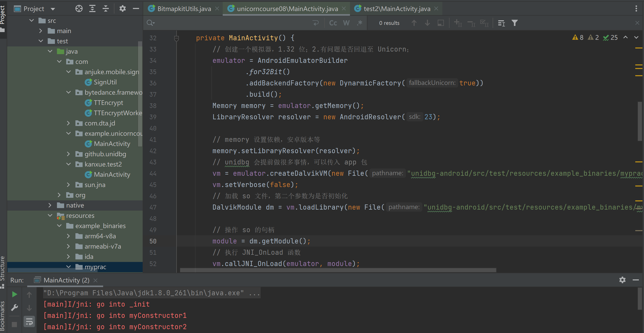
Task: Stop the running process
Action: click(x=15, y=325)
